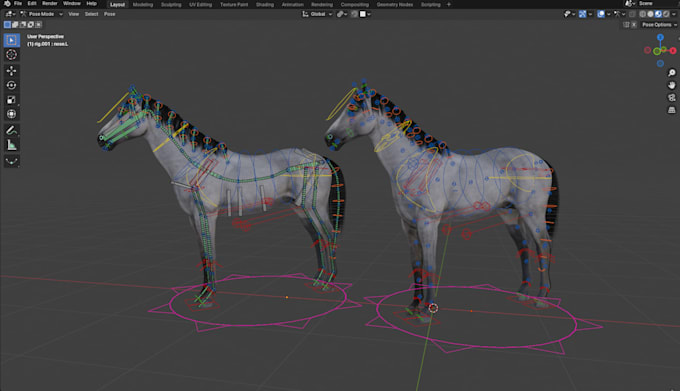
Task: Toggle proportional editing button
Action: click(x=354, y=14)
